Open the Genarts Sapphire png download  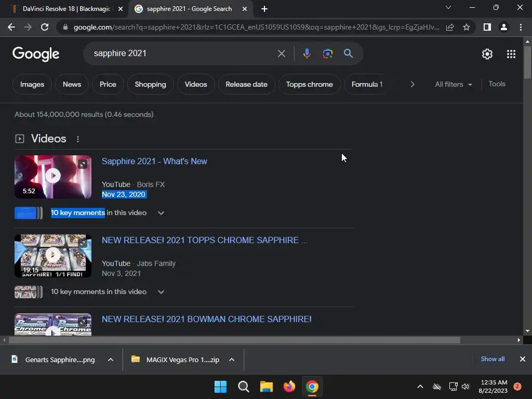(x=54, y=360)
